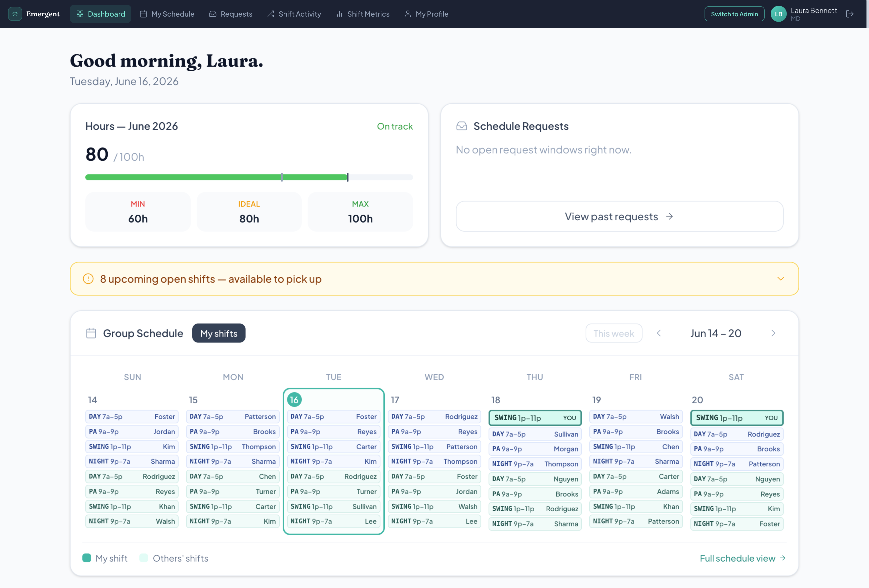869x588 pixels.
Task: Click the DAY 7a–5p Patterson shift Monday
Action: click(x=233, y=416)
